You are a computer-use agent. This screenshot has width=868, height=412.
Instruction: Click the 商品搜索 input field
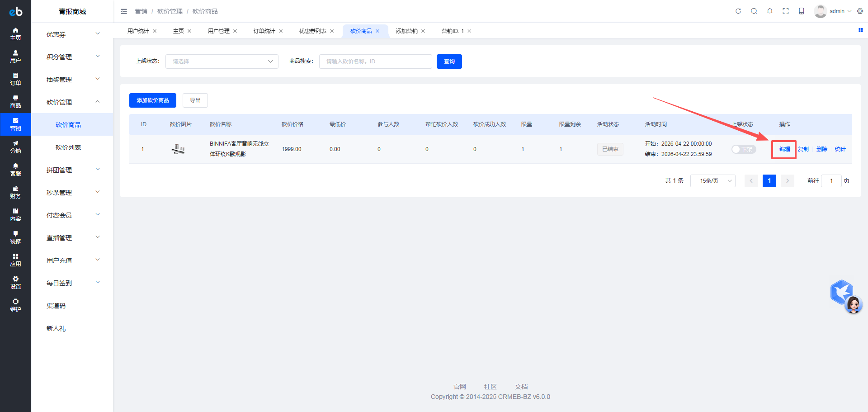click(x=375, y=62)
